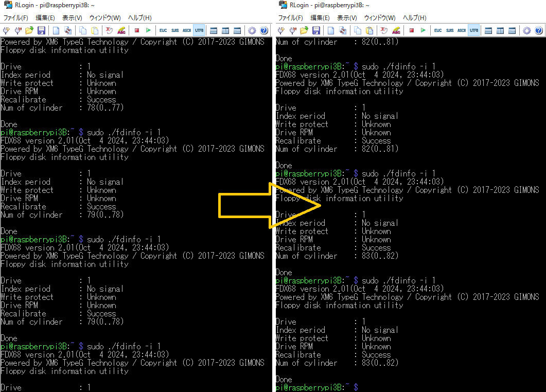Switch left window encoding to SJIS

(x=175, y=30)
